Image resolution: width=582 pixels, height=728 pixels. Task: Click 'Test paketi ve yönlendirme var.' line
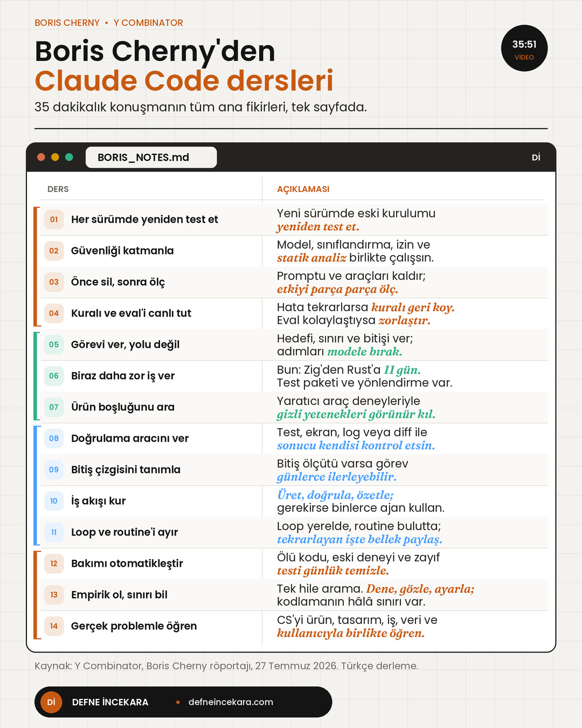pos(365,383)
